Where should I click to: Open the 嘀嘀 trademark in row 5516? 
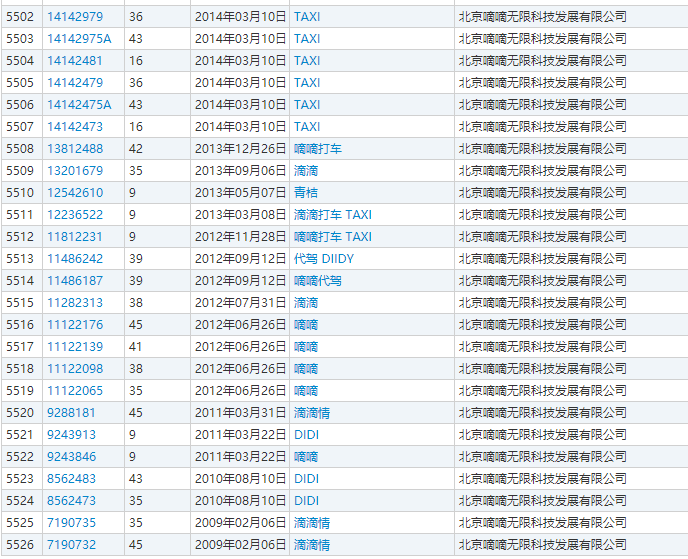coord(306,325)
